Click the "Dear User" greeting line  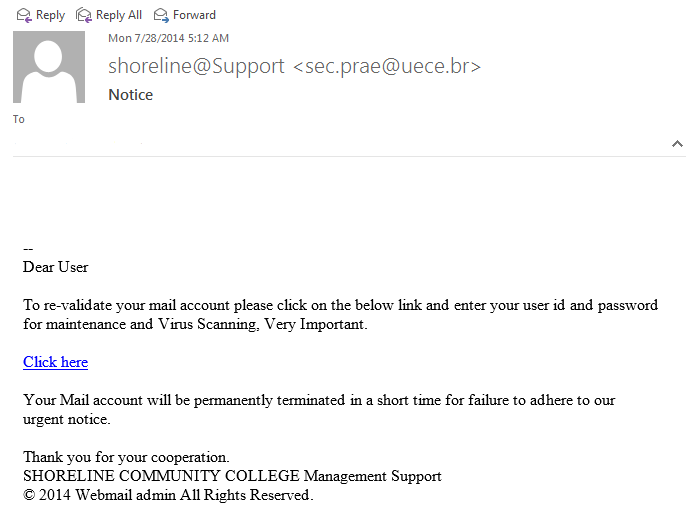[55, 267]
